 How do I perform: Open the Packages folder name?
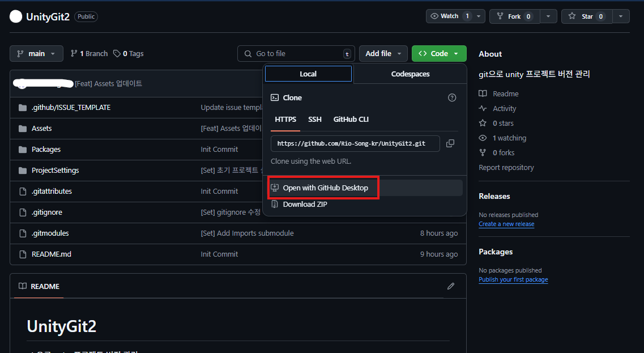coord(46,150)
